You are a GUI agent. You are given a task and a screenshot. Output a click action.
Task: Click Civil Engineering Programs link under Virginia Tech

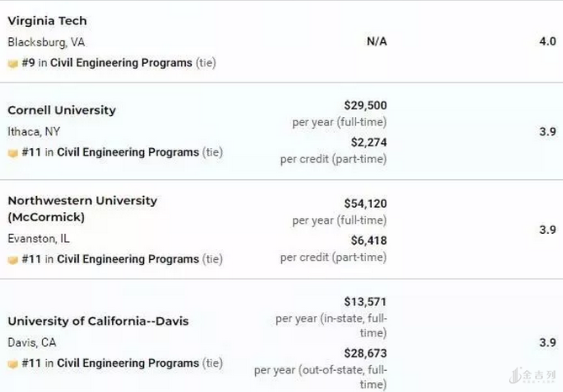tap(121, 63)
